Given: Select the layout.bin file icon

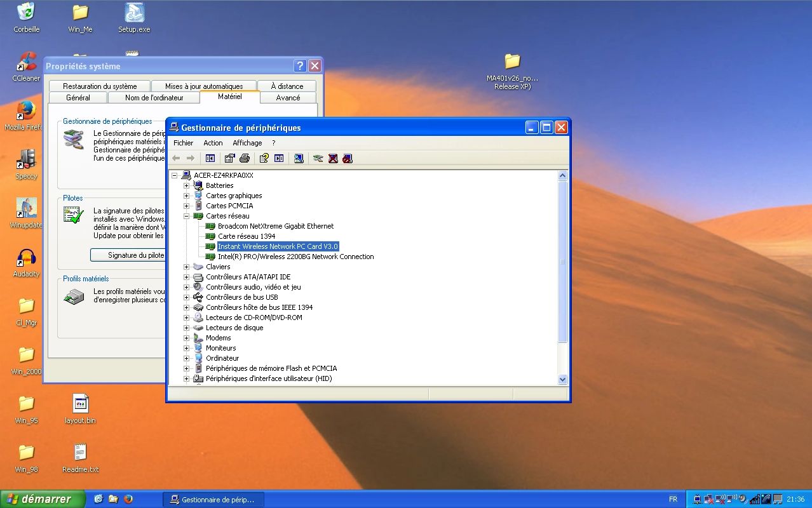Looking at the screenshot, I should click(x=80, y=409).
